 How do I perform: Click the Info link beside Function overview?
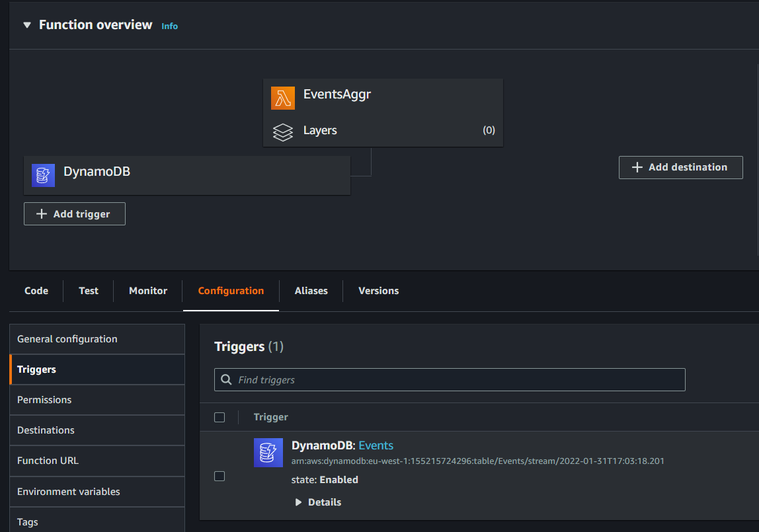[169, 26]
